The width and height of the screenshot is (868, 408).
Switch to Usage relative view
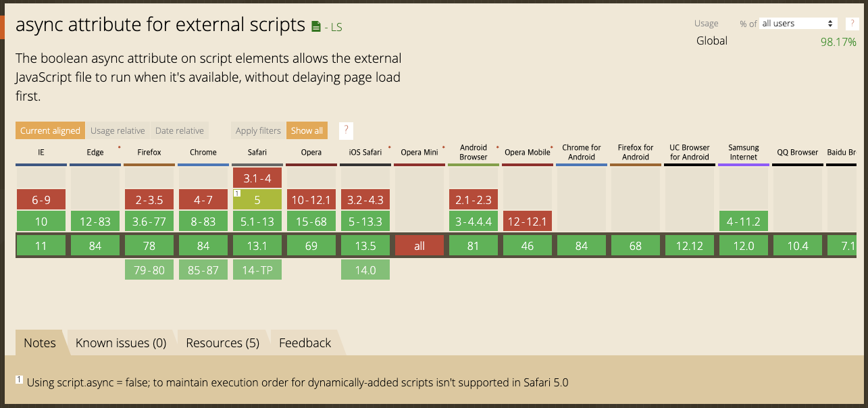coord(118,130)
